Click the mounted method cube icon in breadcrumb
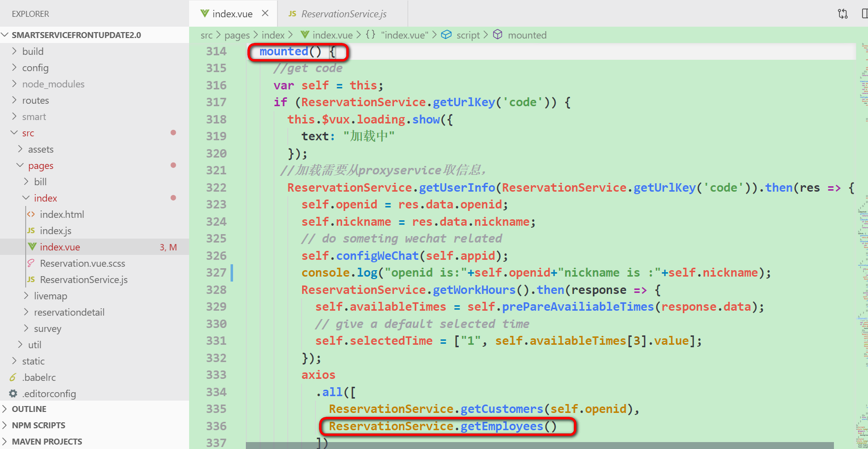The width and height of the screenshot is (868, 449). pos(498,35)
